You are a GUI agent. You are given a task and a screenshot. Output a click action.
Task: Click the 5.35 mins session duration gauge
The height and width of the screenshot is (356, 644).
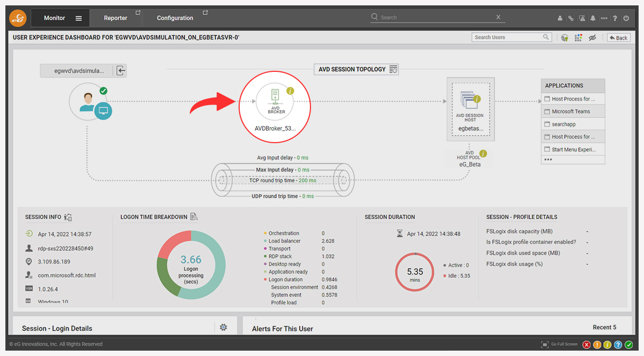coord(415,272)
